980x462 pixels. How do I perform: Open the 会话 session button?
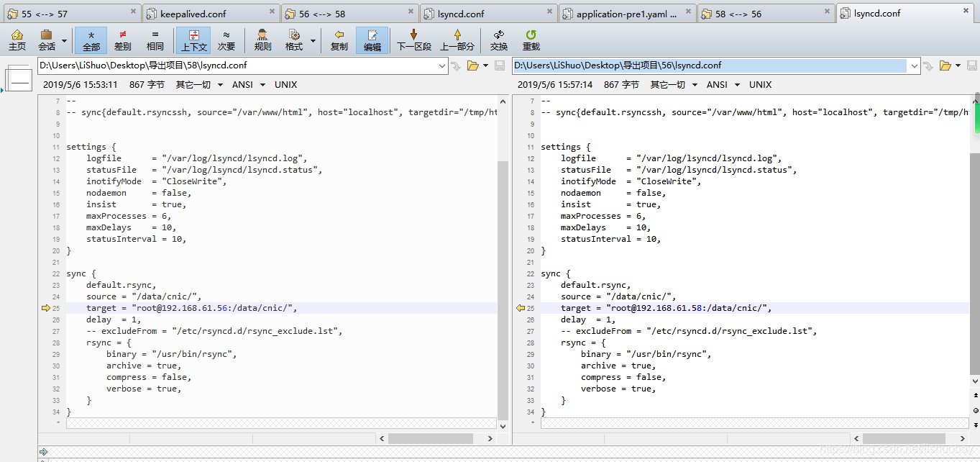point(47,40)
